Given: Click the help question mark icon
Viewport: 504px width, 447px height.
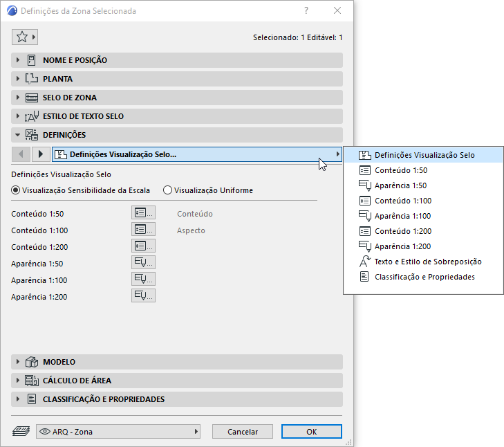Looking at the screenshot, I should coord(306,10).
